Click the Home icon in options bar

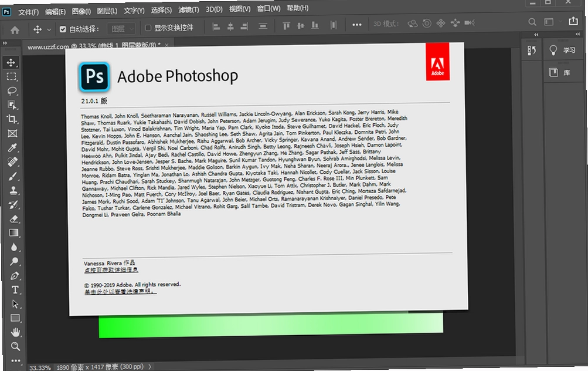pyautogui.click(x=15, y=30)
